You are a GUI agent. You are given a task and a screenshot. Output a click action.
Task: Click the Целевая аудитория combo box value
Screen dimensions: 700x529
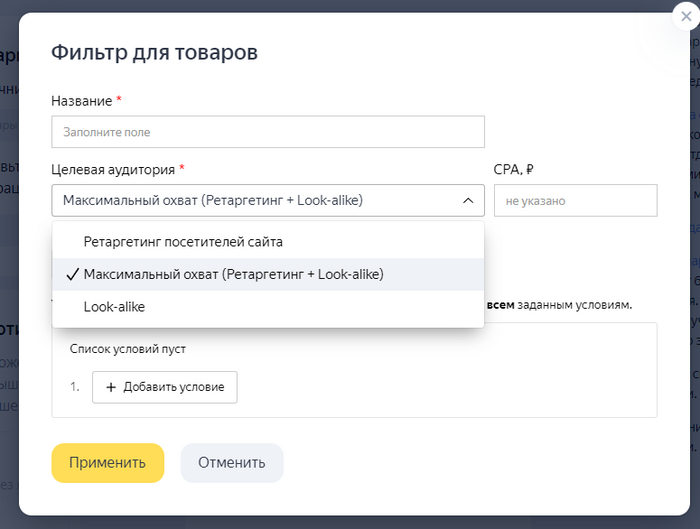click(213, 201)
